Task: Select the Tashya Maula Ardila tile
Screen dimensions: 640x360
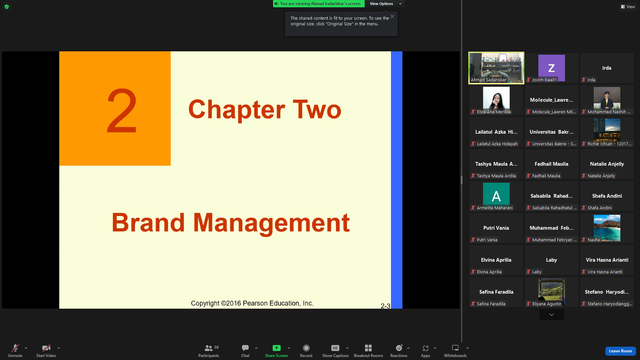Action: pos(496,164)
